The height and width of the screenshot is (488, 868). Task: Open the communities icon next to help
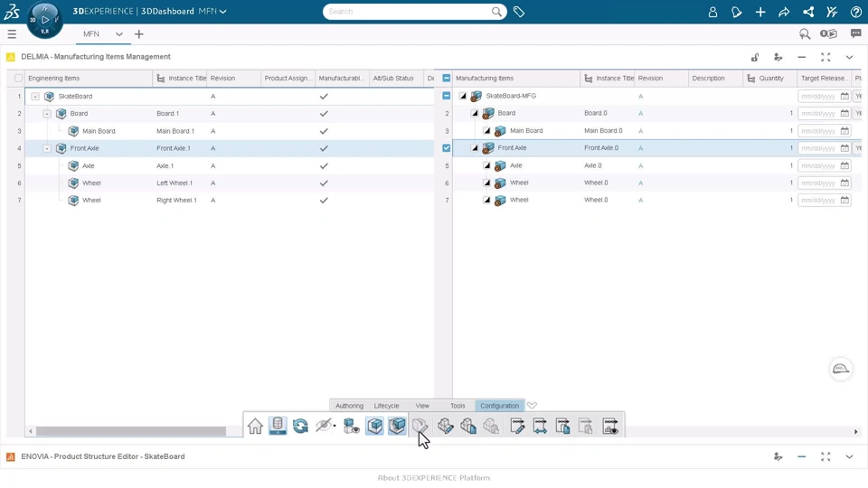832,12
